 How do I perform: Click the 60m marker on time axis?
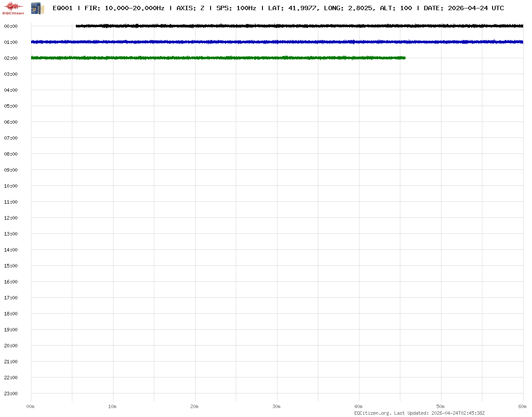(x=523, y=406)
